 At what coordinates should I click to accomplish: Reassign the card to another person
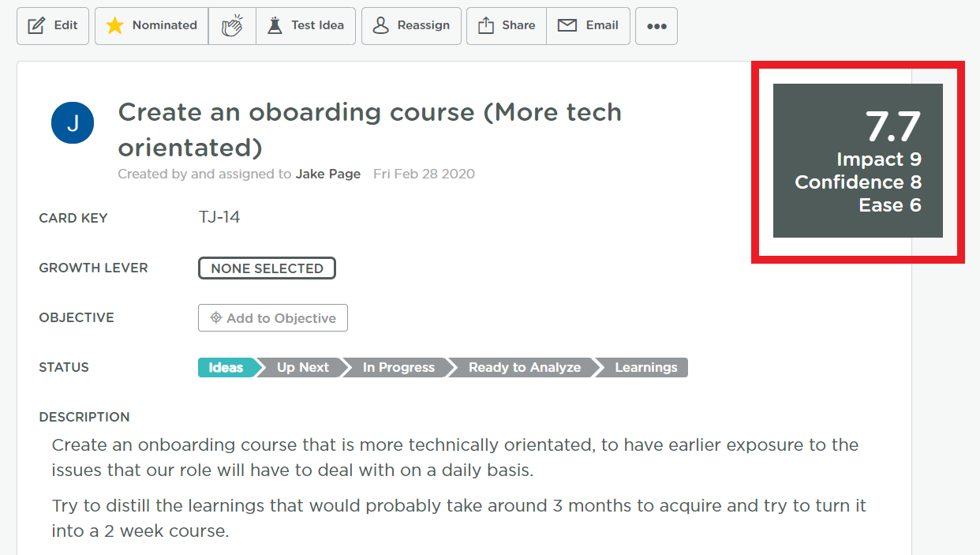tap(411, 26)
